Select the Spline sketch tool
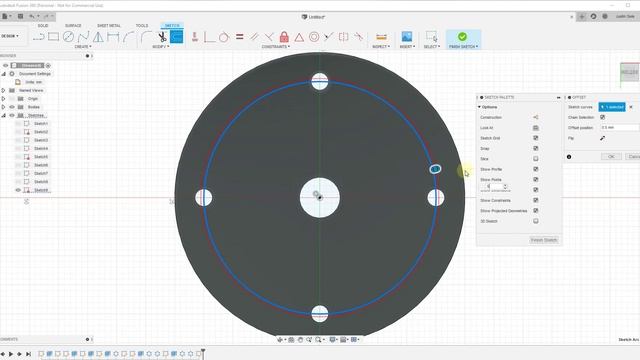 click(83, 37)
